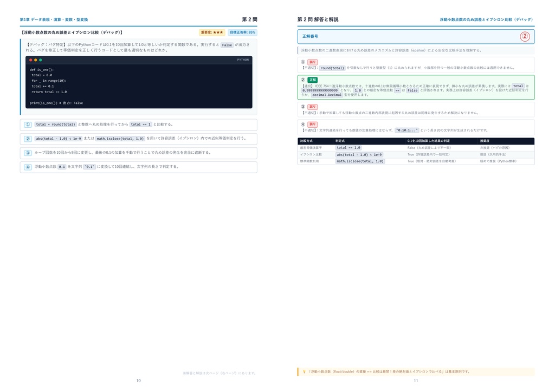The image size is (555, 392).
Task: Click the red circled ② in 正解番号 box
Action: tap(525, 36)
